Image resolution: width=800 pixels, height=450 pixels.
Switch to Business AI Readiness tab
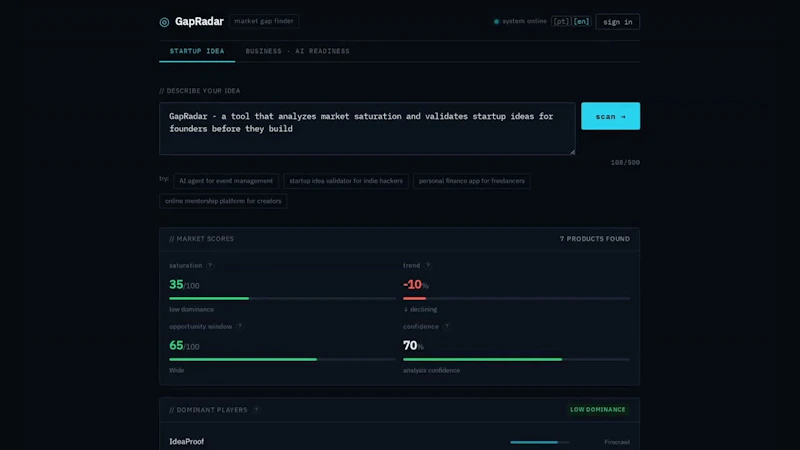297,51
